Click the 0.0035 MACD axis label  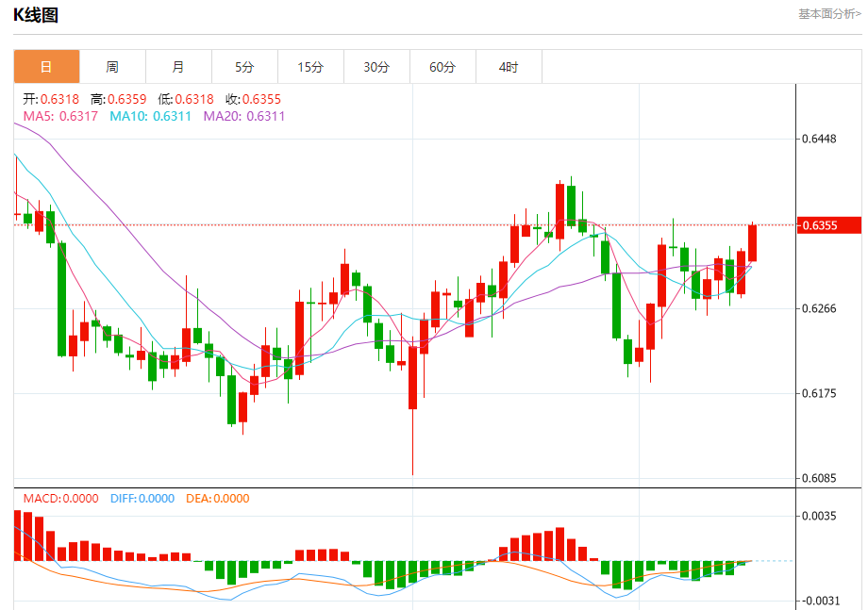819,516
